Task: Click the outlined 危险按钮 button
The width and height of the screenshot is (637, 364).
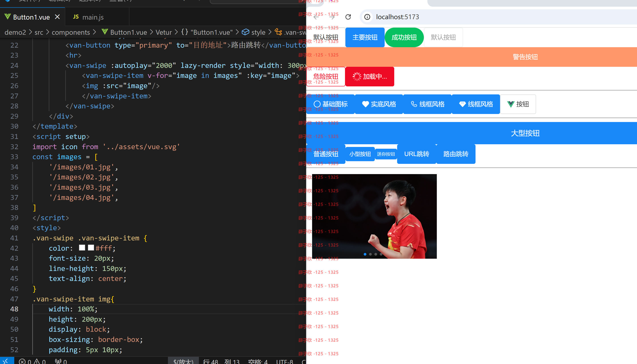Action: (326, 77)
